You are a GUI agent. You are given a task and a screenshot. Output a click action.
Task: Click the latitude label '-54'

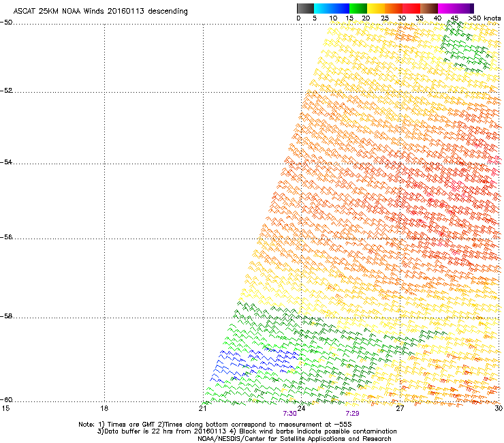click(6, 162)
